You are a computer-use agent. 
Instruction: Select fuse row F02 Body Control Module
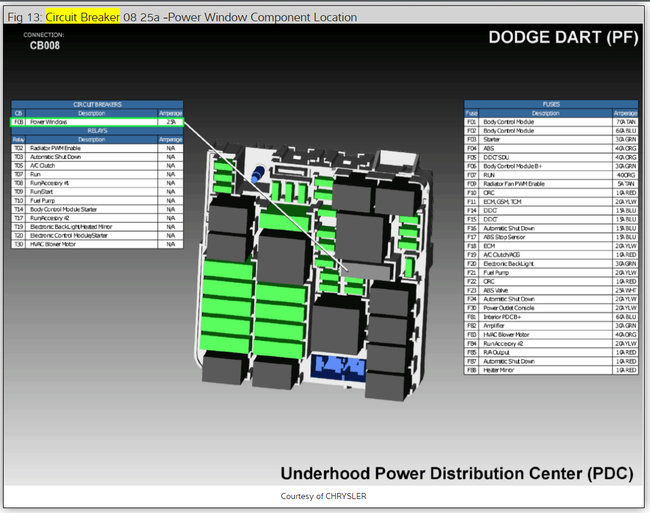click(551, 131)
